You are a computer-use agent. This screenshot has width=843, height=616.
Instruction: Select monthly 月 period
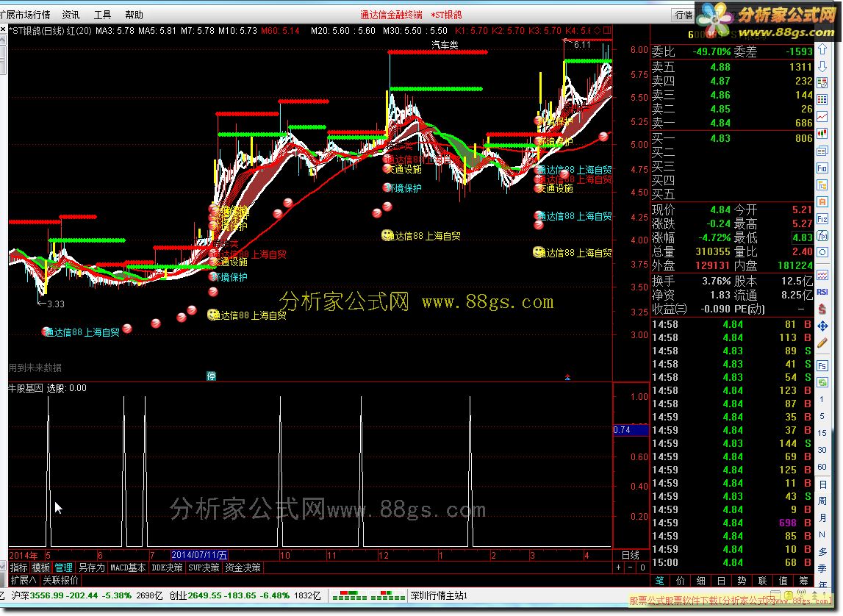822,517
